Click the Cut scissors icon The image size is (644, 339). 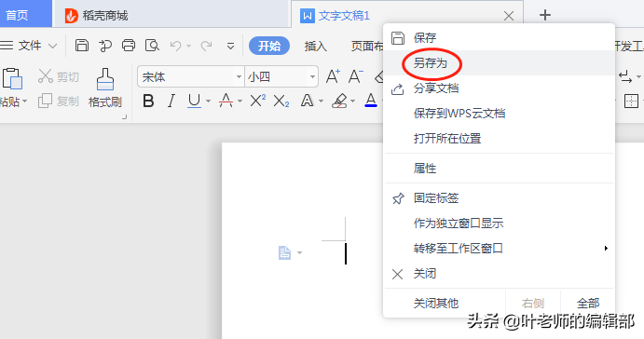click(x=45, y=76)
